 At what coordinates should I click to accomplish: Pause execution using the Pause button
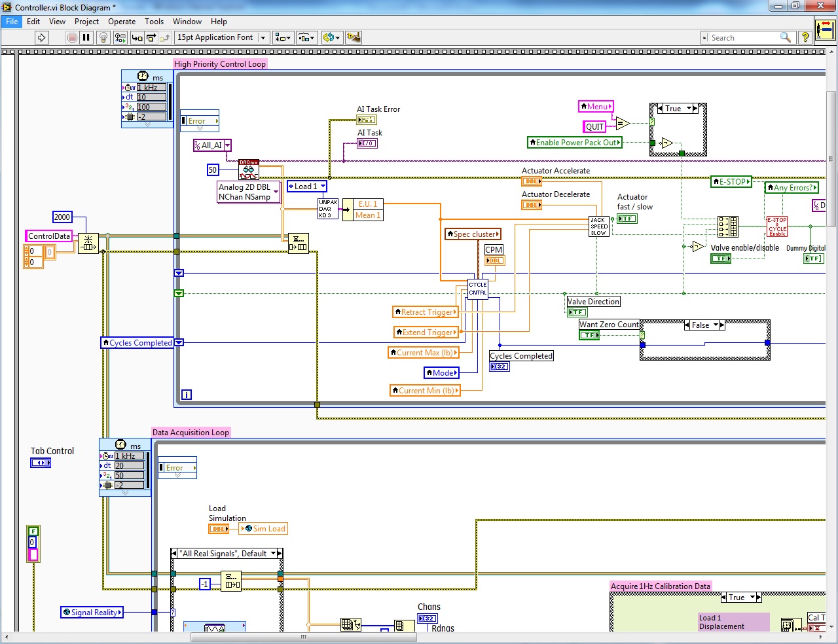pos(86,37)
